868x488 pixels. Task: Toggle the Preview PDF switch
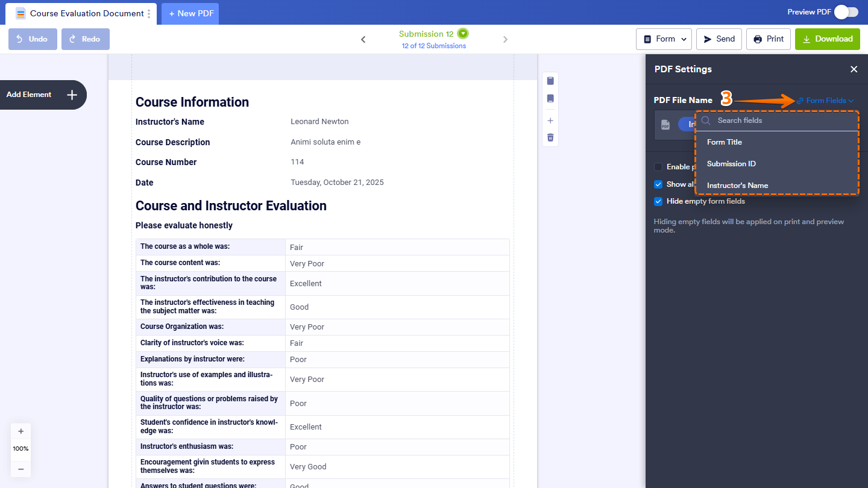tap(846, 12)
